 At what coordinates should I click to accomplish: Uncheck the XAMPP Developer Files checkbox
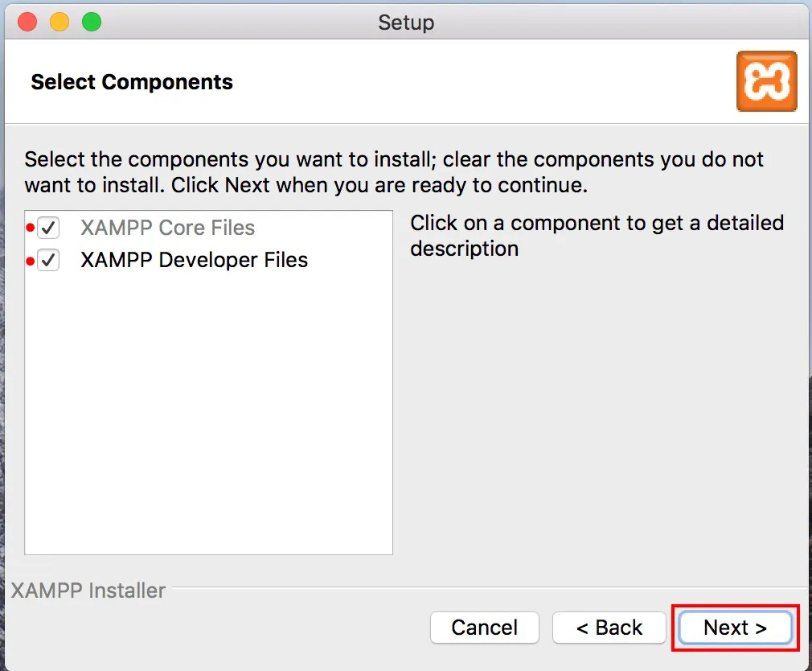(49, 260)
